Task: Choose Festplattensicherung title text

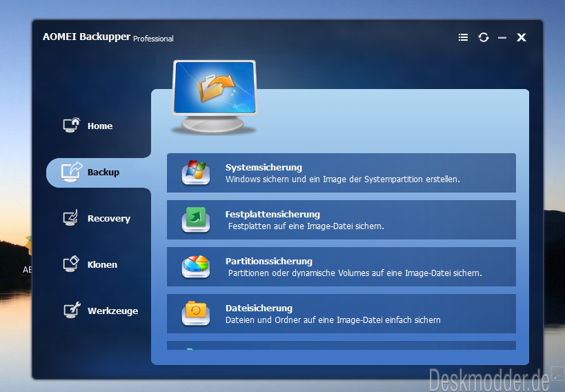Action: (272, 214)
